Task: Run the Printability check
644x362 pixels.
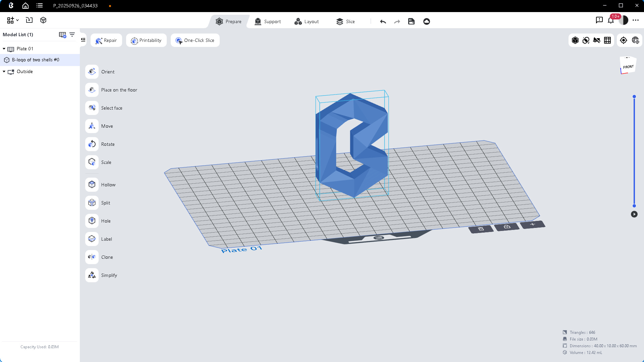Action: [x=146, y=40]
